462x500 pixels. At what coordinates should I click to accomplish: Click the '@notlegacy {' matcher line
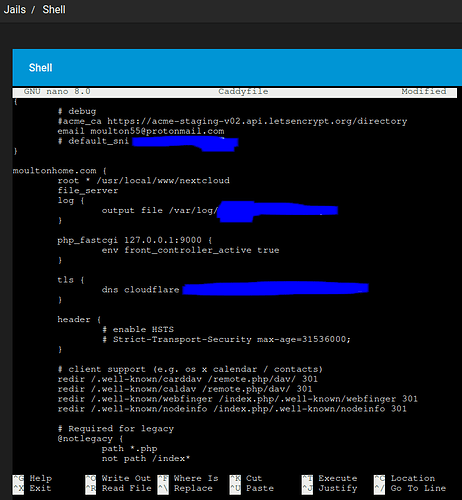(90, 439)
